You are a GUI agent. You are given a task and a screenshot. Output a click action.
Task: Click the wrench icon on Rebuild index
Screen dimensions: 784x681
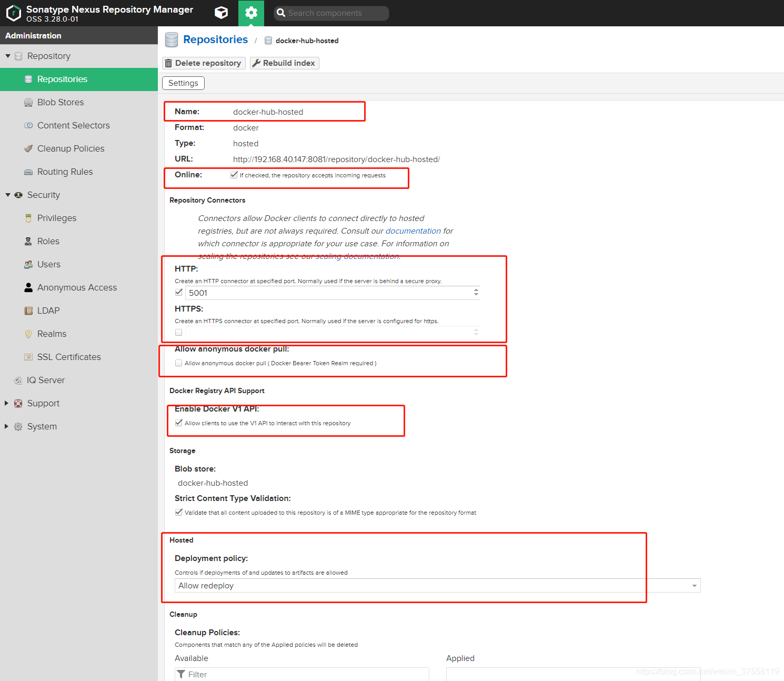(256, 63)
